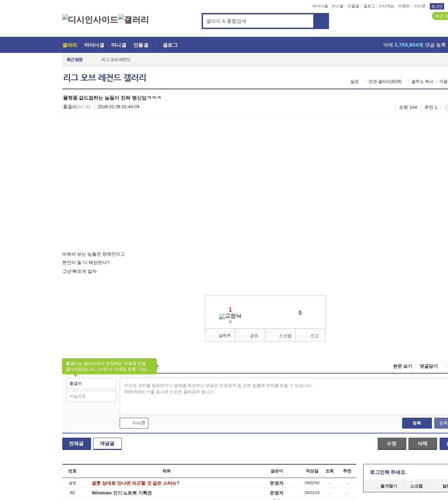Image resolution: width=448 pixels, height=500 pixels.
Task: Click the 공유 share button
Action: (x=250, y=335)
